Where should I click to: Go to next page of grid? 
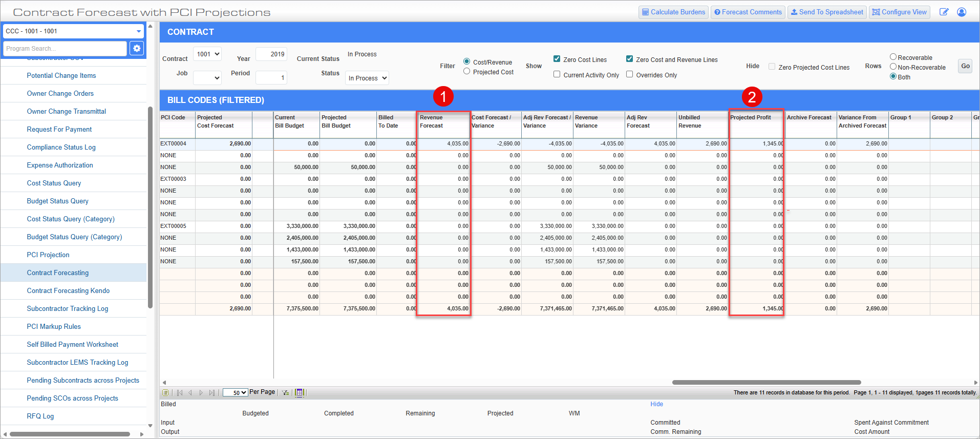[x=201, y=392]
